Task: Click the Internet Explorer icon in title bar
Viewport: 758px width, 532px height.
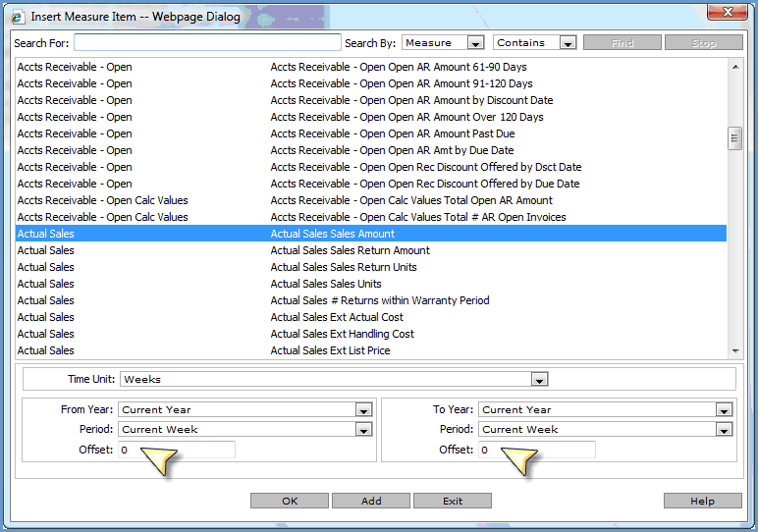Action: pyautogui.click(x=17, y=17)
